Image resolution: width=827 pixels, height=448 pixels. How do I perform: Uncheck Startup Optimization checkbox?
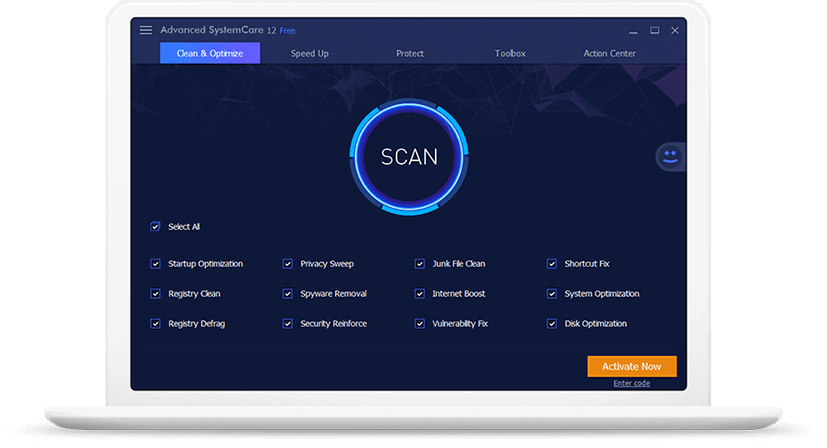[x=155, y=263]
